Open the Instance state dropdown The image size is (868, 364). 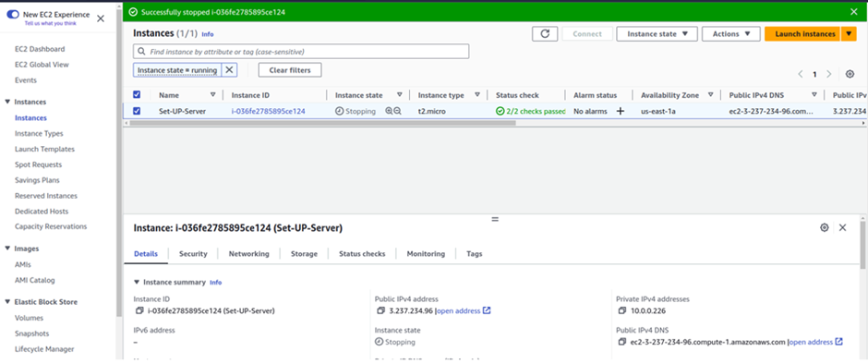(657, 34)
